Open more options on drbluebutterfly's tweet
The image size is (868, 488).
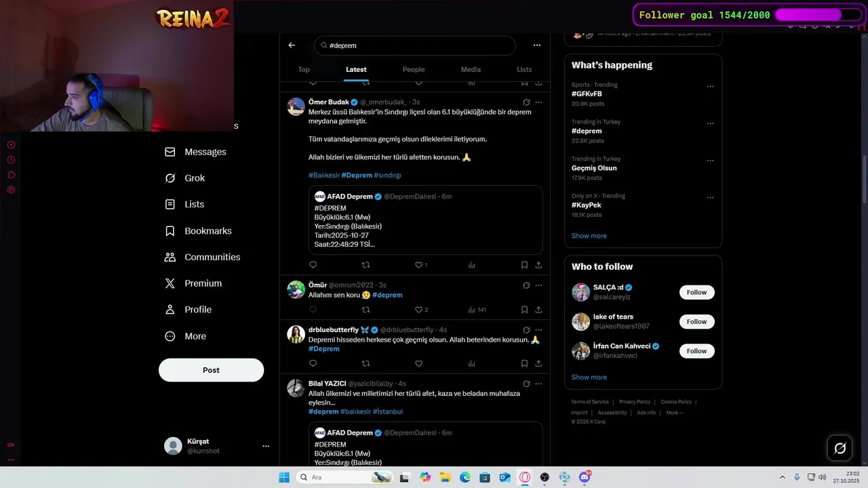(538, 330)
